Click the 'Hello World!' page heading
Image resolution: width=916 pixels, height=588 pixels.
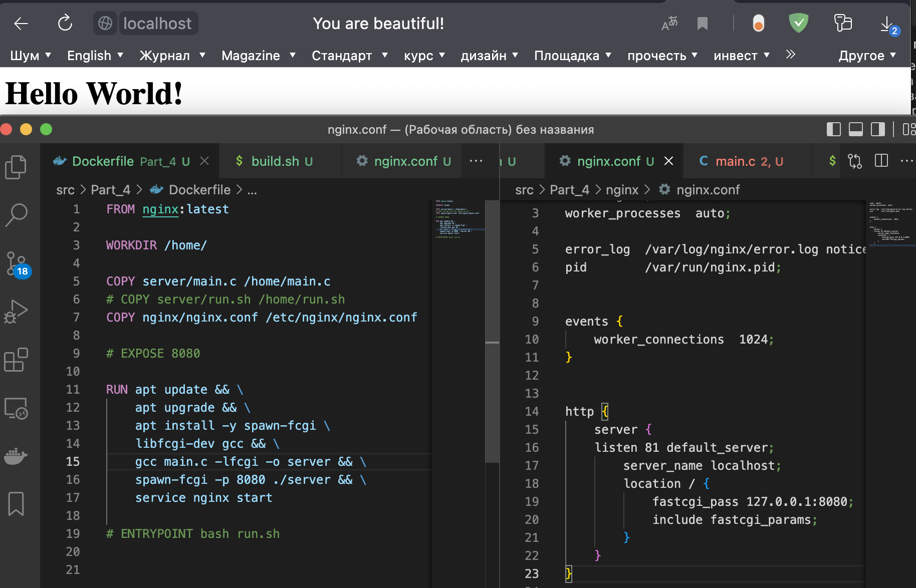94,93
